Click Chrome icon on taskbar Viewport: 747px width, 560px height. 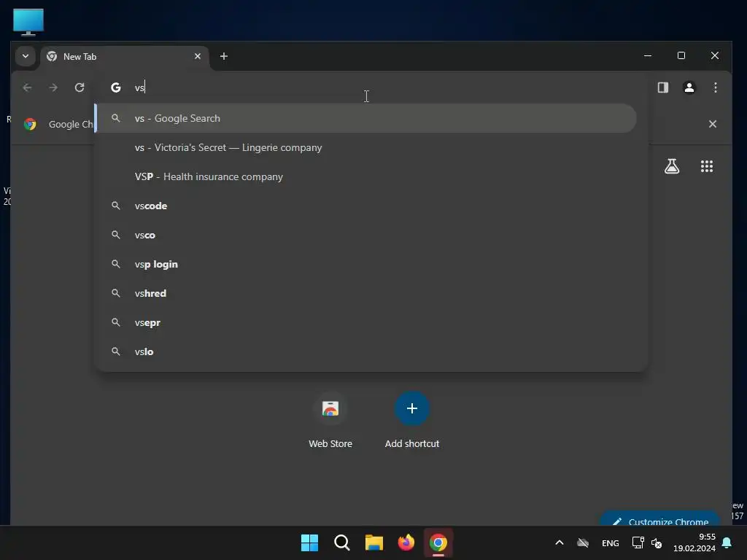pos(438,542)
